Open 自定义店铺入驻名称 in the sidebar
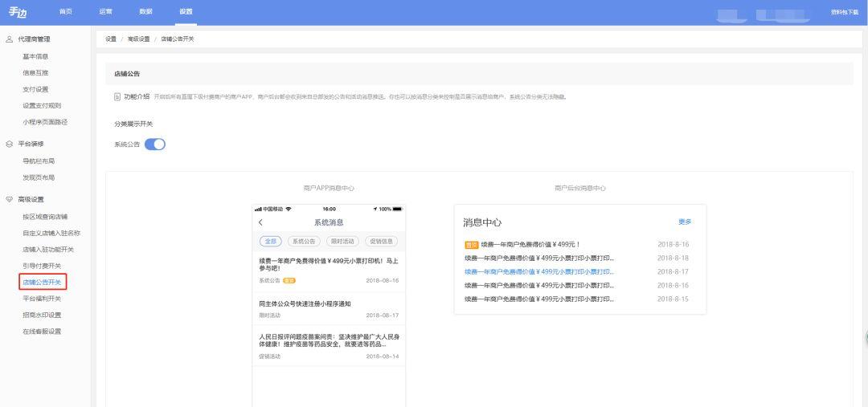 click(x=51, y=233)
